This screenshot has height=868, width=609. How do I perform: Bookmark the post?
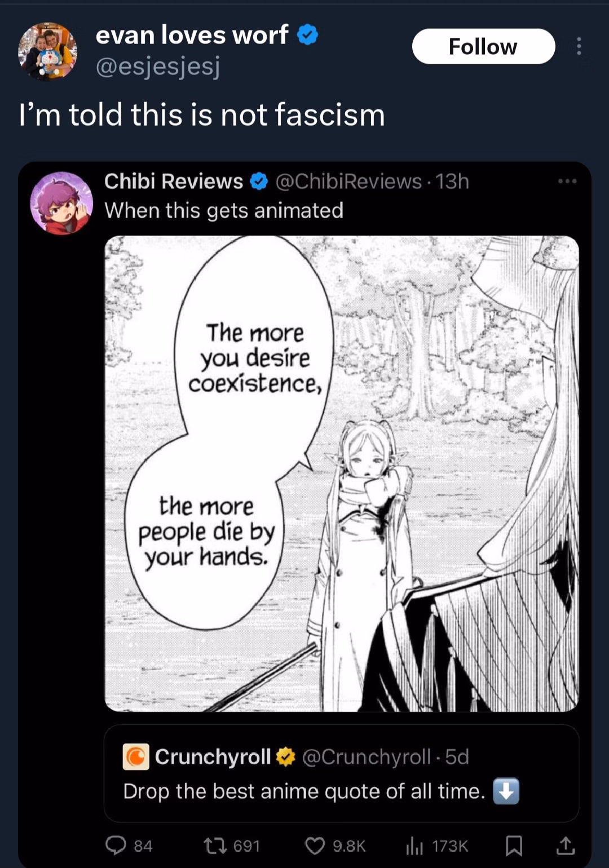click(x=514, y=845)
